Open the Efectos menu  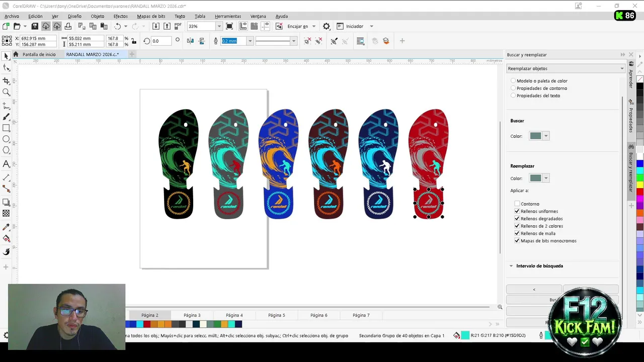121,16
